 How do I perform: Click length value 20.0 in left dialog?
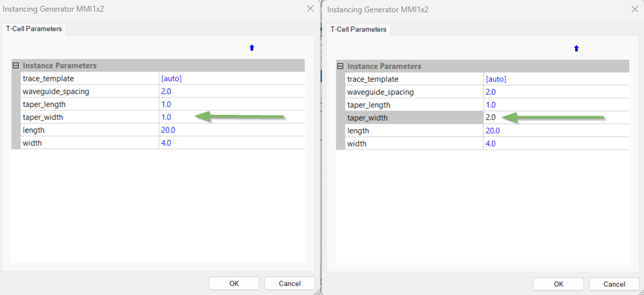(168, 130)
